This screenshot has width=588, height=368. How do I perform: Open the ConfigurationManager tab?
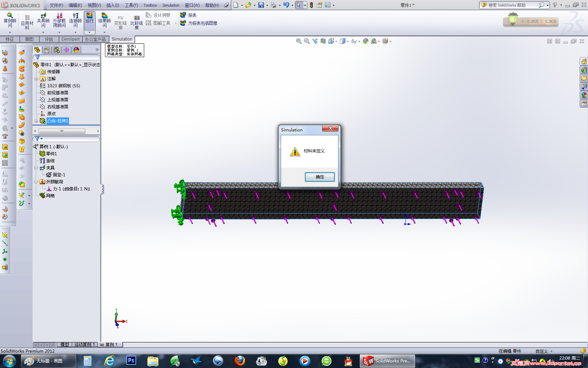[57, 50]
